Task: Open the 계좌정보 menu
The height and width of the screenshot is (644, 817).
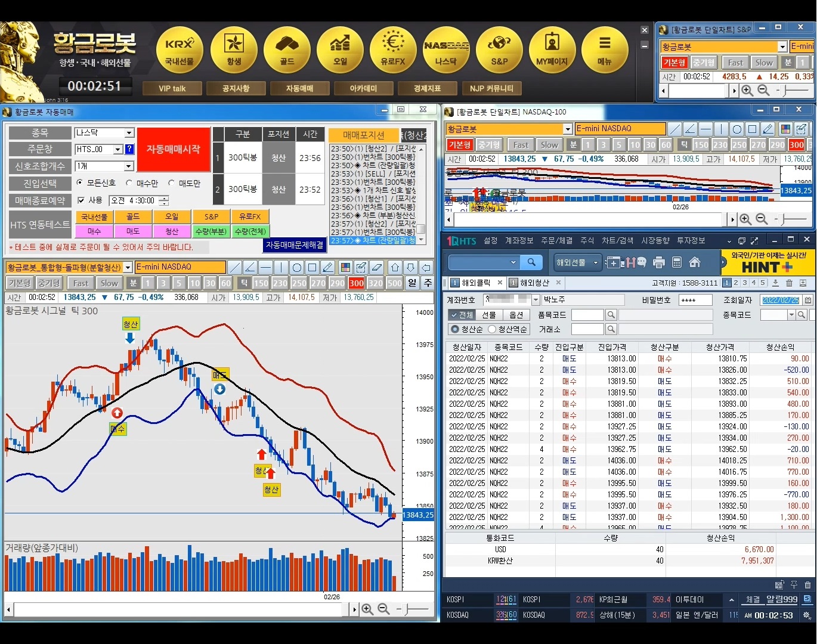Action: click(519, 240)
